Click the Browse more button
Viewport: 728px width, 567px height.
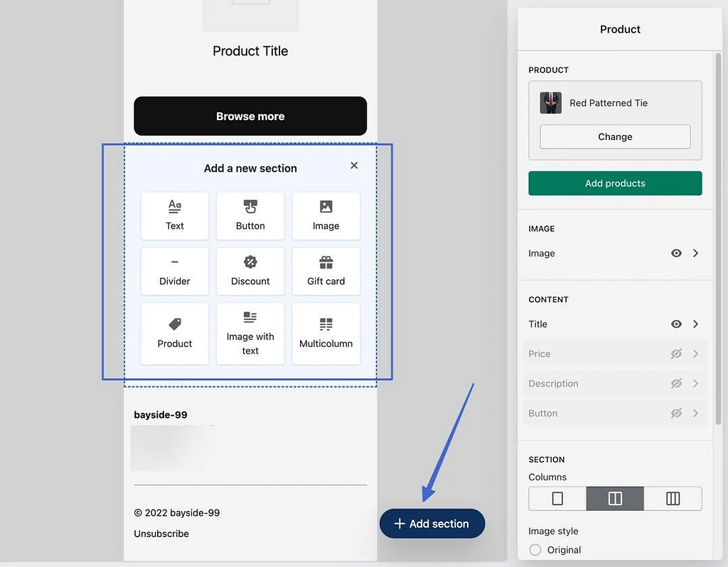[250, 116]
